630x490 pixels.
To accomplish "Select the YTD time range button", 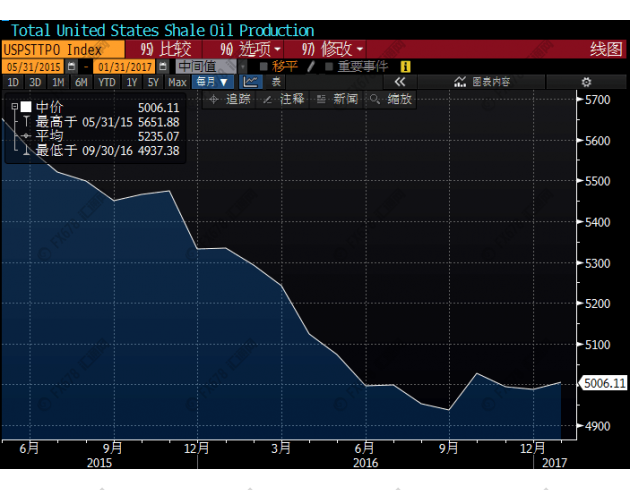I will point(105,82).
